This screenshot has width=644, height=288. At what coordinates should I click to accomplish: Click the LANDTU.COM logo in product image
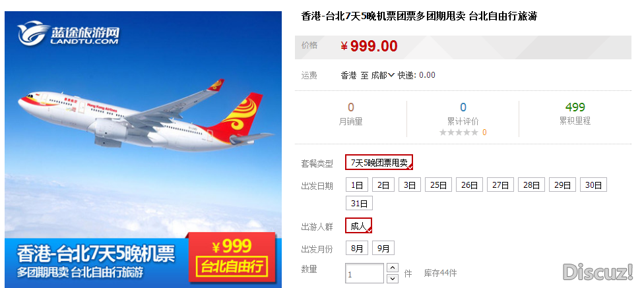pyautogui.click(x=68, y=34)
